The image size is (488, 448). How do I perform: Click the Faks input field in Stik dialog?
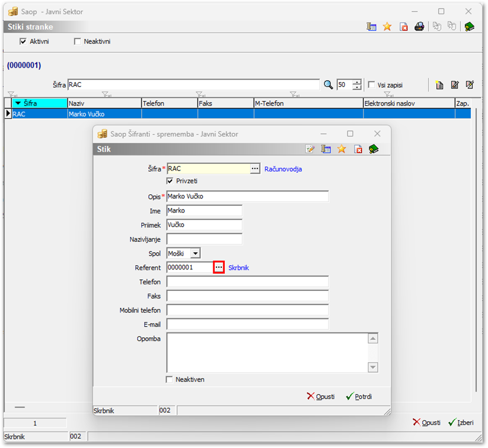248,296
